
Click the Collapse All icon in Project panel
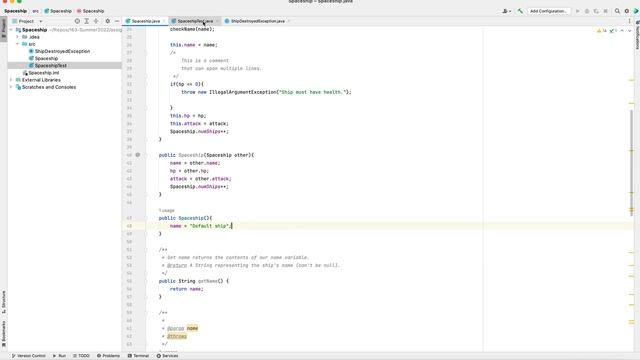pos(96,21)
